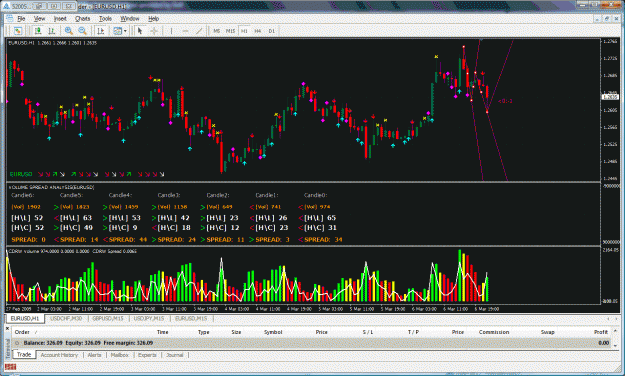Sort by the Order column header
This screenshot has width=625, height=376.
click(22, 332)
